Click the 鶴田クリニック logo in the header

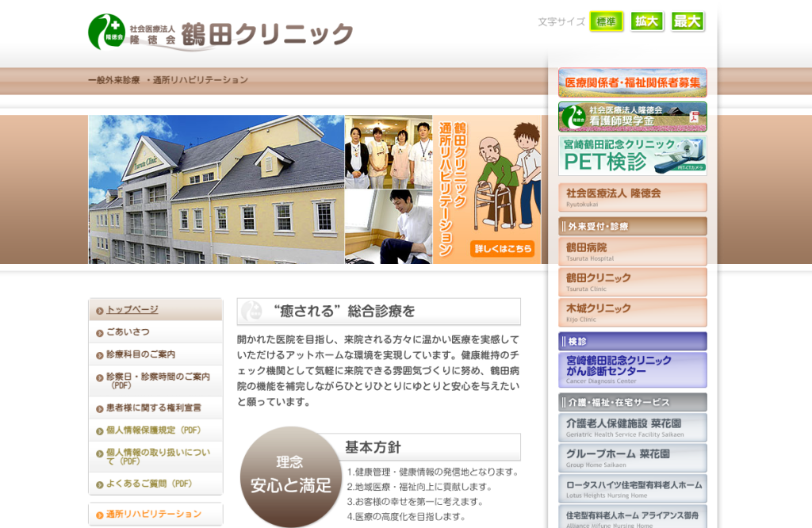click(x=220, y=33)
